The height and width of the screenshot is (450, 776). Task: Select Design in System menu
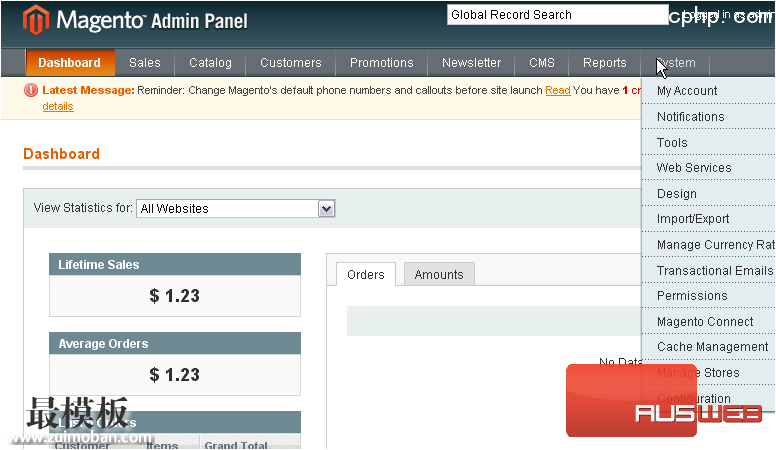click(709, 193)
